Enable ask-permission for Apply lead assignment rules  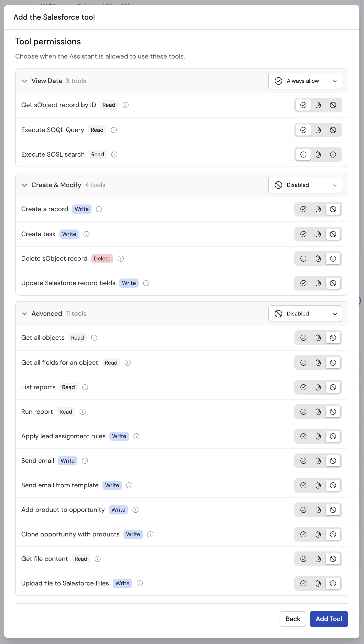[318, 436]
